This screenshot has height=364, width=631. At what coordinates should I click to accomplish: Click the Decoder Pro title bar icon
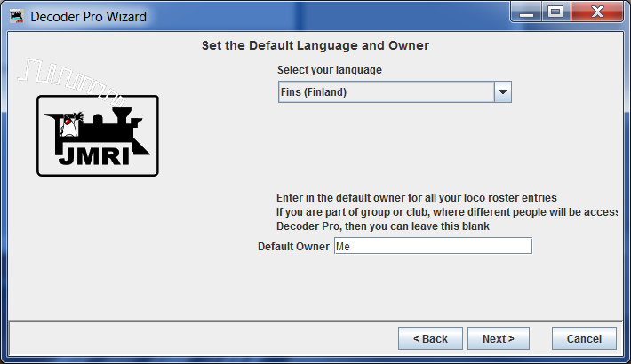[17, 17]
